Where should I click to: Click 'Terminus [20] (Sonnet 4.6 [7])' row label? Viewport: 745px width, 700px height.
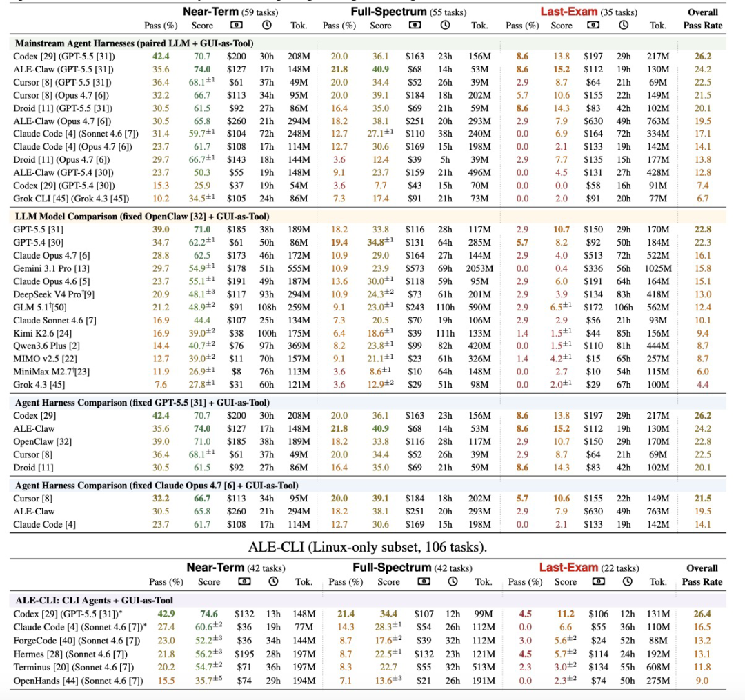(x=74, y=667)
